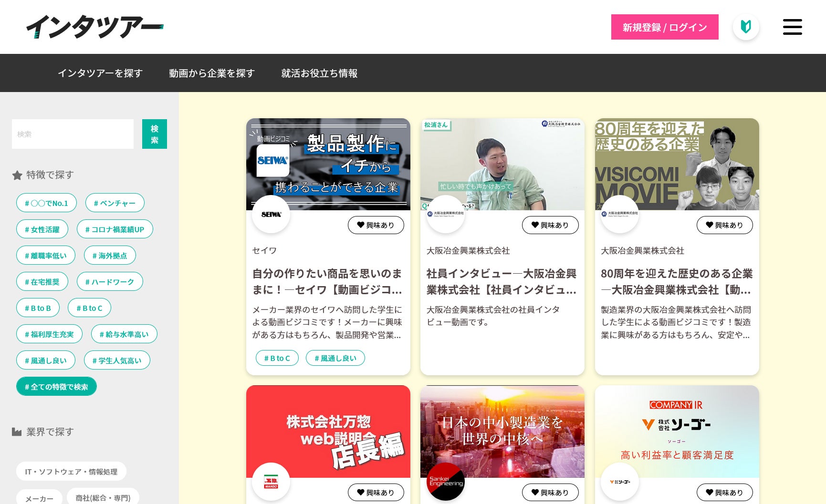Click the 製造業界の大阪冶金興業 description text
The width and height of the screenshot is (826, 504).
coord(676,322)
